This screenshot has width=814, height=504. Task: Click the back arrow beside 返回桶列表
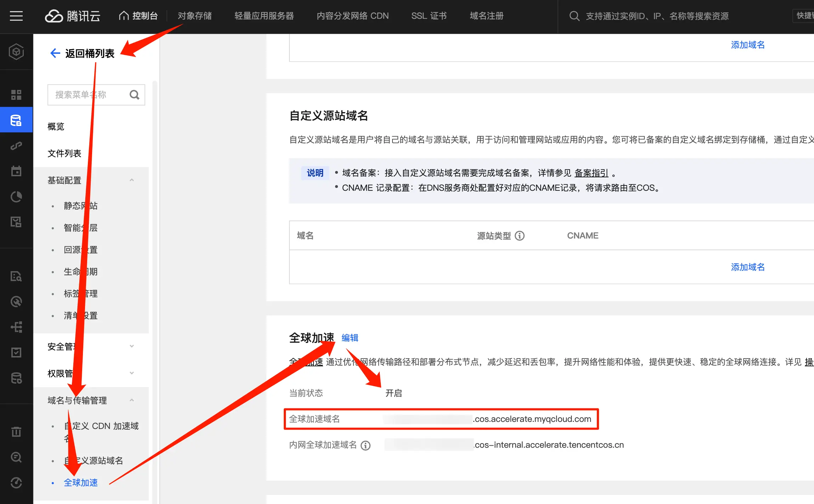pyautogui.click(x=55, y=53)
